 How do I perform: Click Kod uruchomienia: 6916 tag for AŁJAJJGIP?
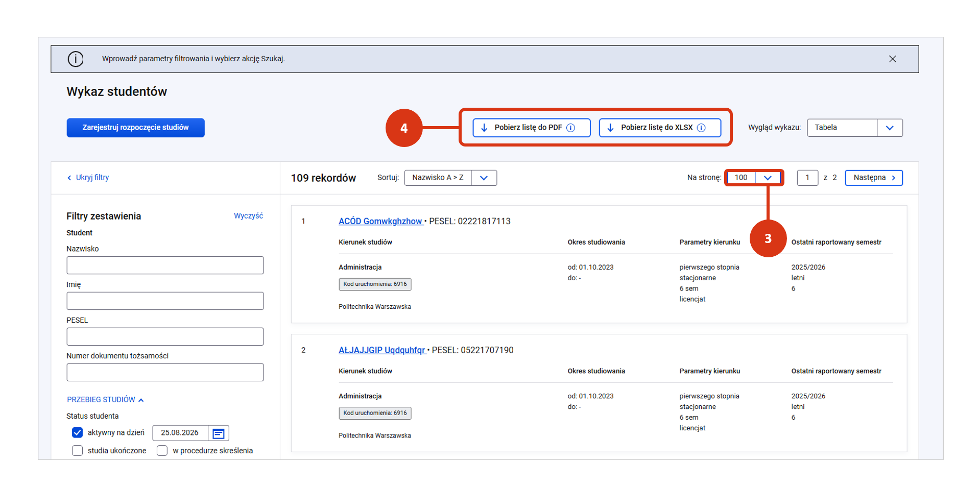pos(375,413)
